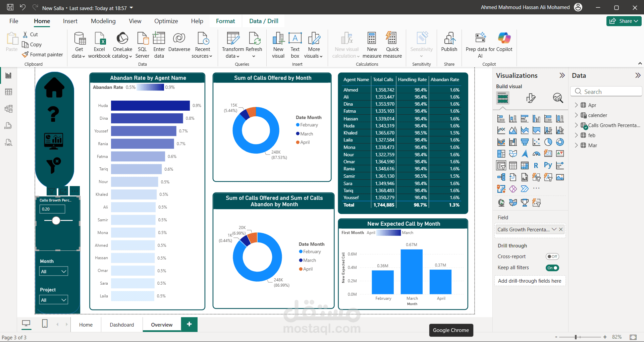Screen dimensions: 644x342
Task: Go to the Dashboard page tab
Action: click(122, 325)
